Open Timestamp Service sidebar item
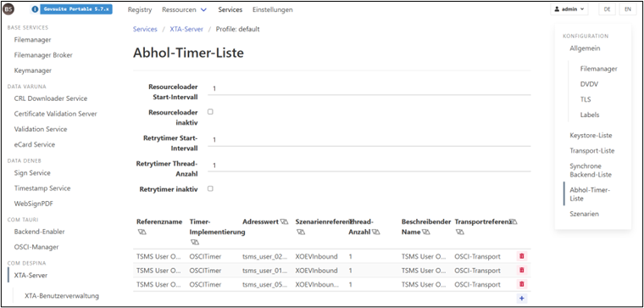The image size is (644, 308). (x=42, y=188)
